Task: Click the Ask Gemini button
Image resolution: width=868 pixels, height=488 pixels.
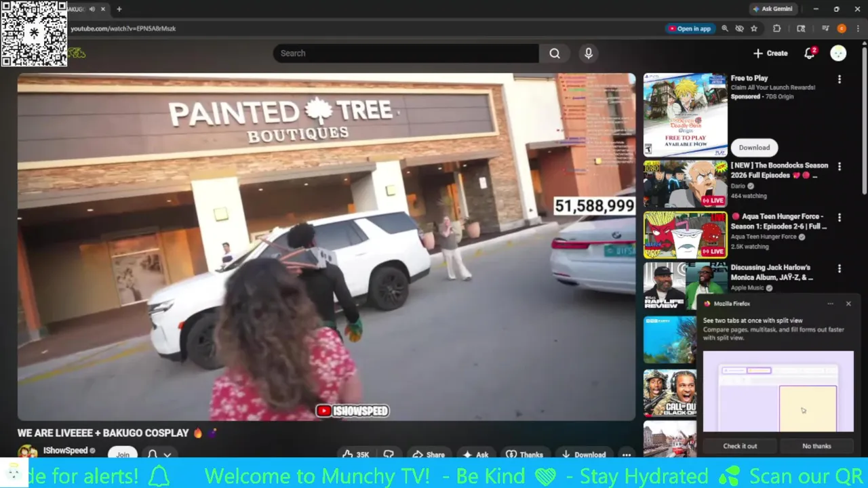Action: pos(772,9)
